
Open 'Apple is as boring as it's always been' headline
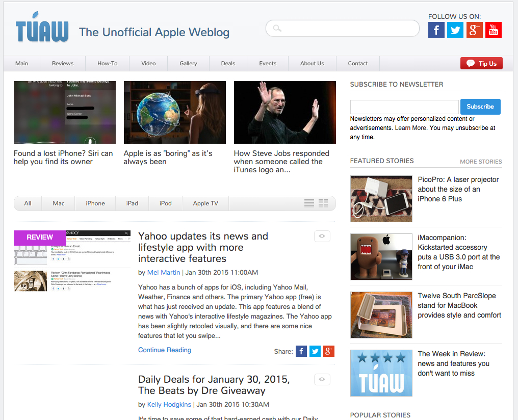[168, 157]
